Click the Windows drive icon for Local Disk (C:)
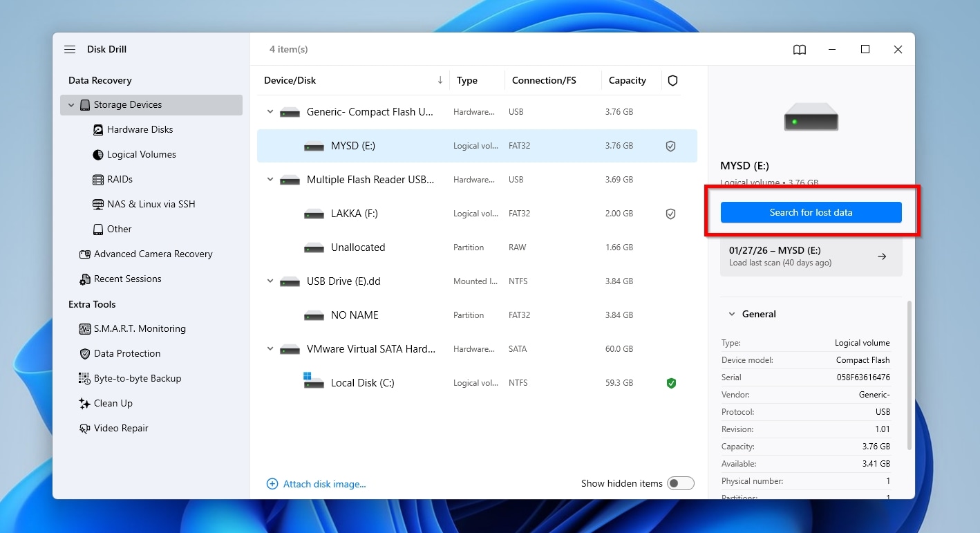 pyautogui.click(x=314, y=381)
